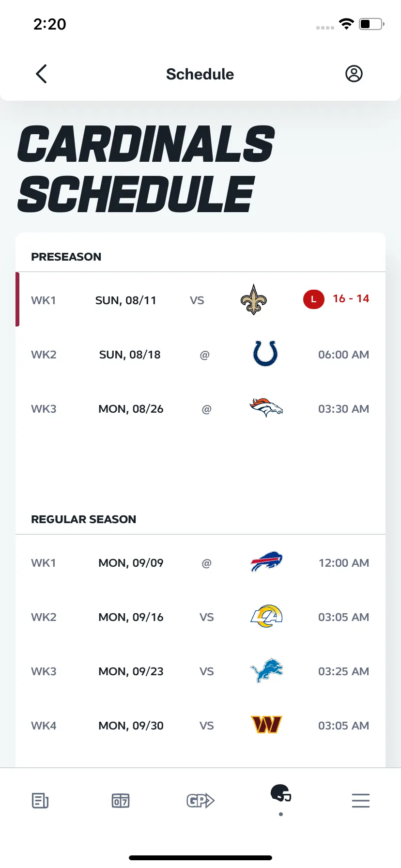
Task: Select the helmet team icon in bottom bar
Action: coord(281,793)
